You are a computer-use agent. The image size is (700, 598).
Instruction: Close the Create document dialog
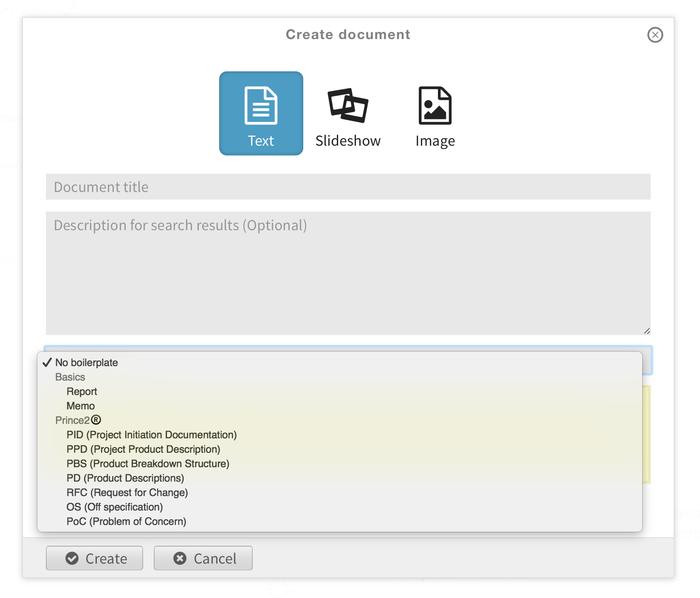coord(655,35)
